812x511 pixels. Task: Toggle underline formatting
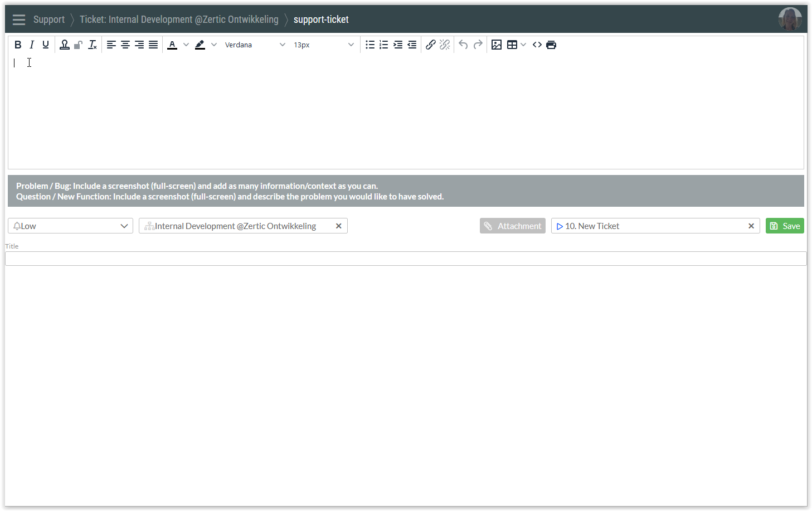point(46,45)
